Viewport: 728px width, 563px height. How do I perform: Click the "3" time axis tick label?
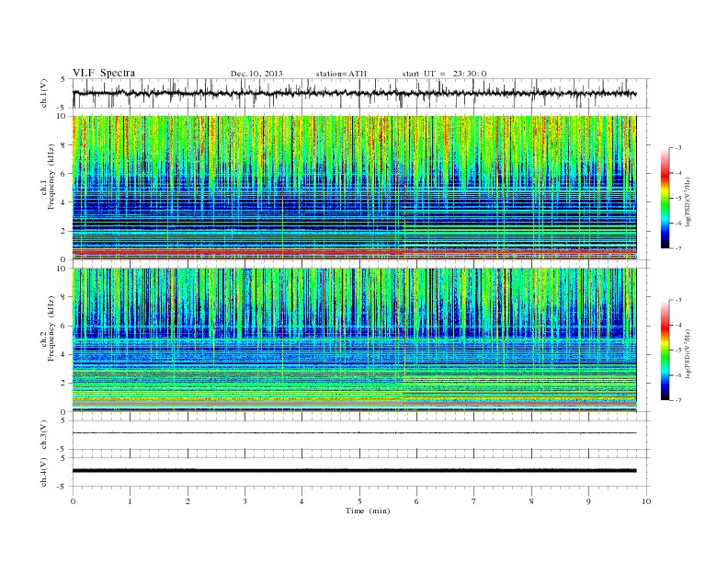point(245,501)
